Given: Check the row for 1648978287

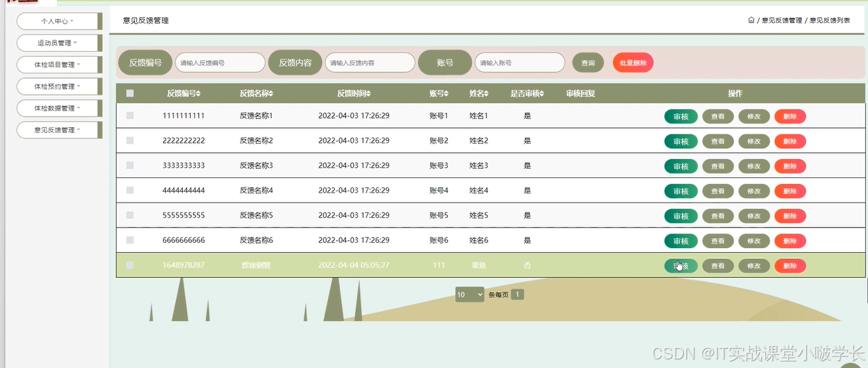Looking at the screenshot, I should [x=130, y=265].
